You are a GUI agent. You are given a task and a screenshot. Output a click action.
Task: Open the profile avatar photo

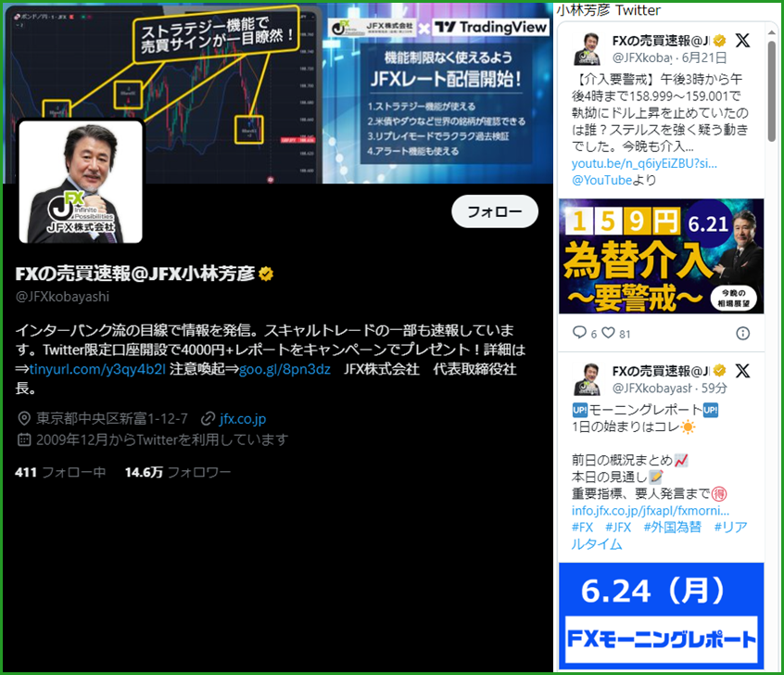(81, 182)
